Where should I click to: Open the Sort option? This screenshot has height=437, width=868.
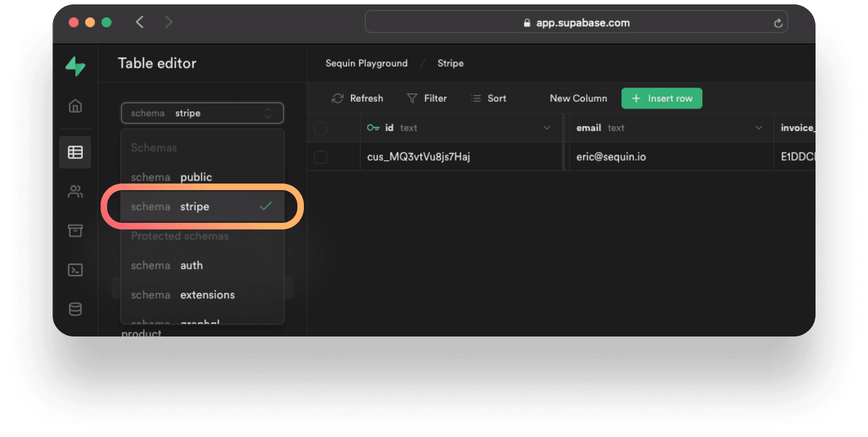point(489,98)
